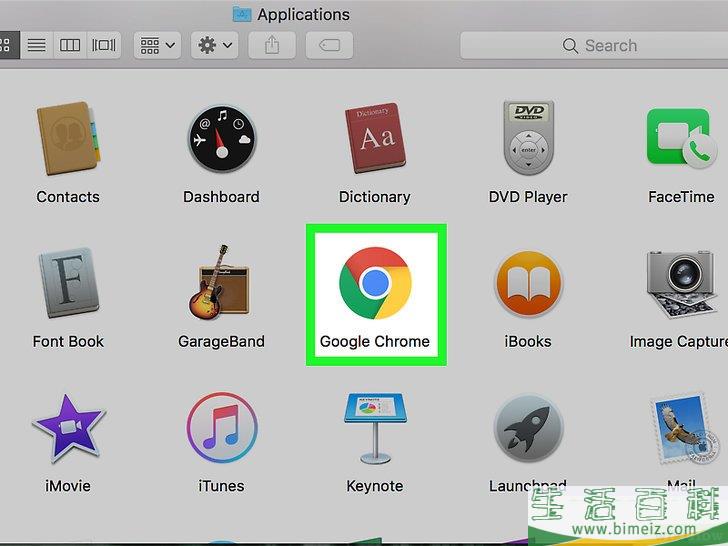Click the Edit Tags button

coord(329,45)
